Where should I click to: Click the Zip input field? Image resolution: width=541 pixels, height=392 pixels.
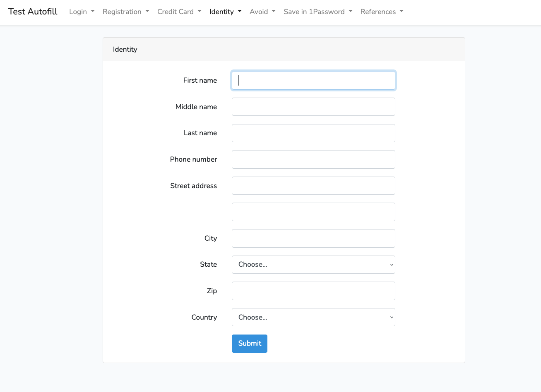313,291
